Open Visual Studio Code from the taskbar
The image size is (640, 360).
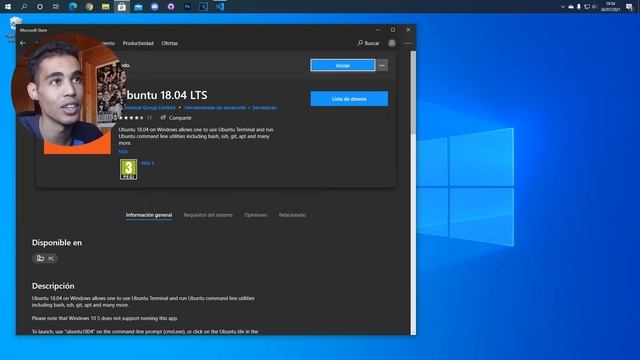(x=220, y=7)
